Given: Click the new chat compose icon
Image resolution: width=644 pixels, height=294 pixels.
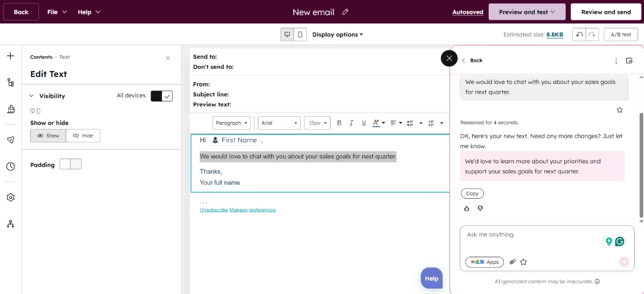Looking at the screenshot, I should [x=629, y=61].
